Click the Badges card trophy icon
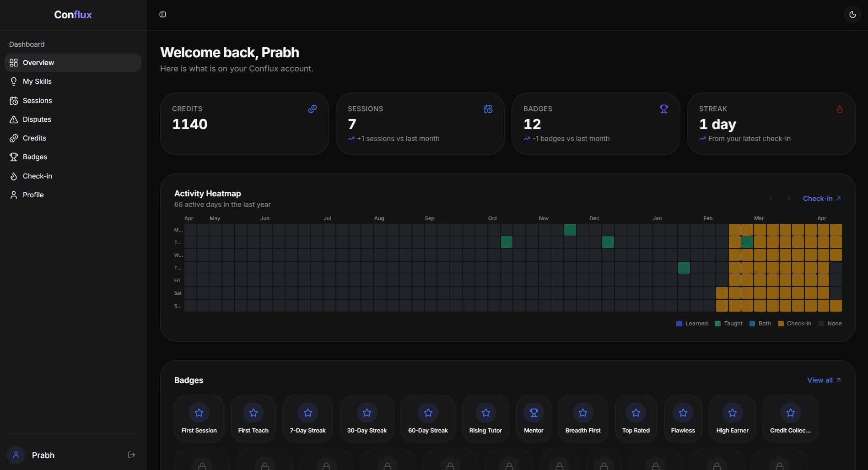 664,109
